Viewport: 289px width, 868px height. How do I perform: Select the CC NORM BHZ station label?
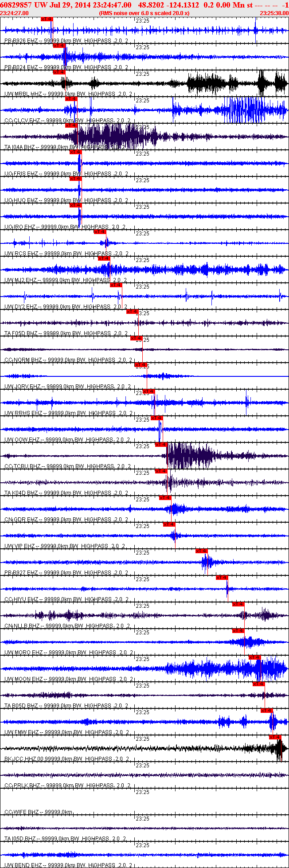pos(69,360)
